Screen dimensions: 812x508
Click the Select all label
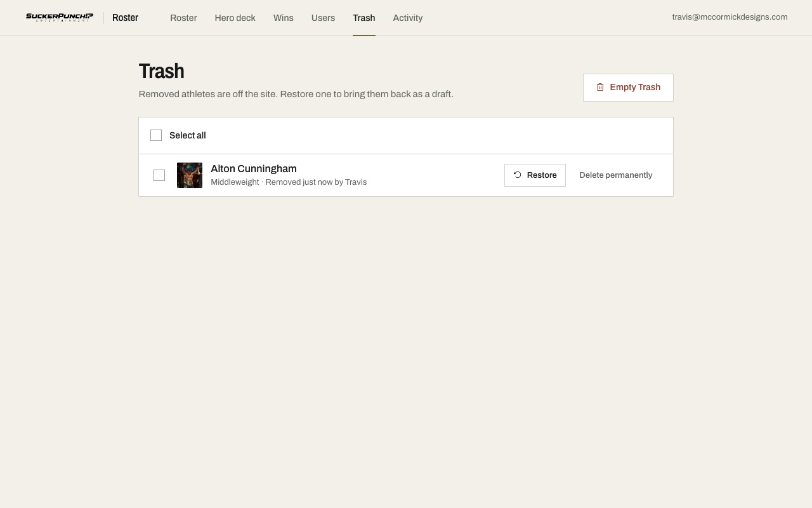(x=188, y=135)
